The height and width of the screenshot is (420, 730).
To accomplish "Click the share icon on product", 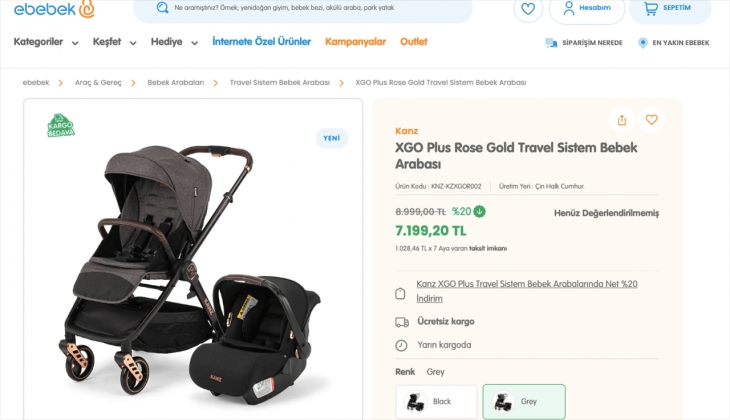I will coord(622,120).
